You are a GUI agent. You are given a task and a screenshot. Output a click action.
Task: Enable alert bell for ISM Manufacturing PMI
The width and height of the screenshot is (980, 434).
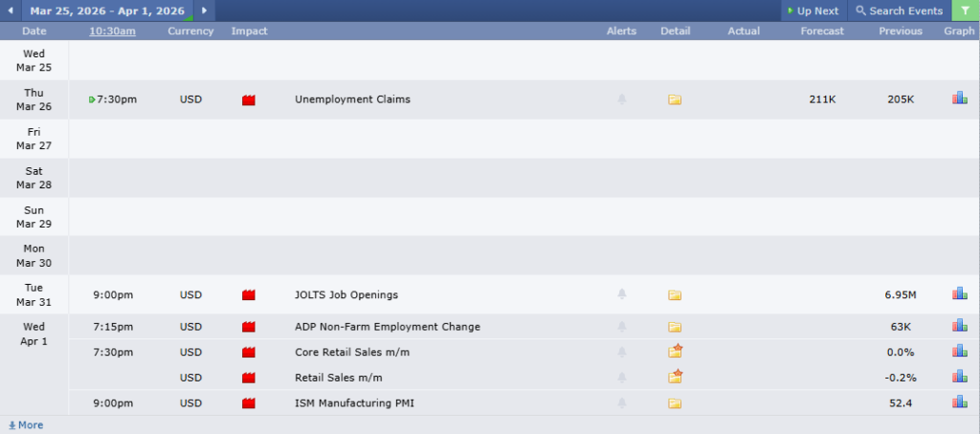[621, 403]
